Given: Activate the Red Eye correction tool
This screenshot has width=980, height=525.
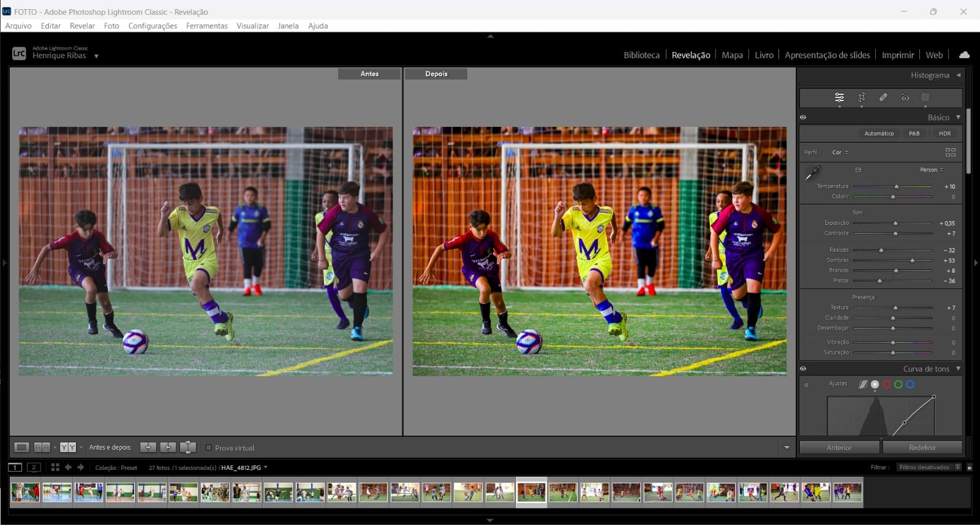Looking at the screenshot, I should click(905, 97).
